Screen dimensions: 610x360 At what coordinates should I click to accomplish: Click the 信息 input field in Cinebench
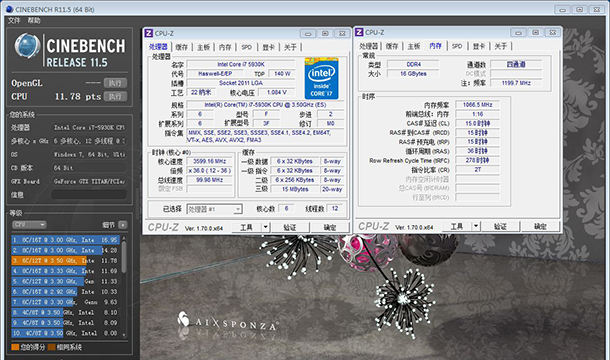coord(89,195)
